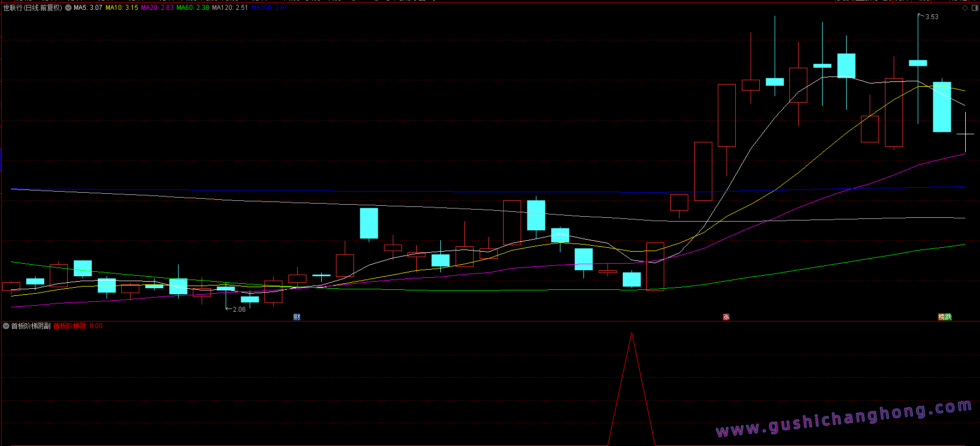Expand the 首板阶梯阴副 sub-chart indicator menu
This screenshot has width=980, height=446.
point(6,326)
